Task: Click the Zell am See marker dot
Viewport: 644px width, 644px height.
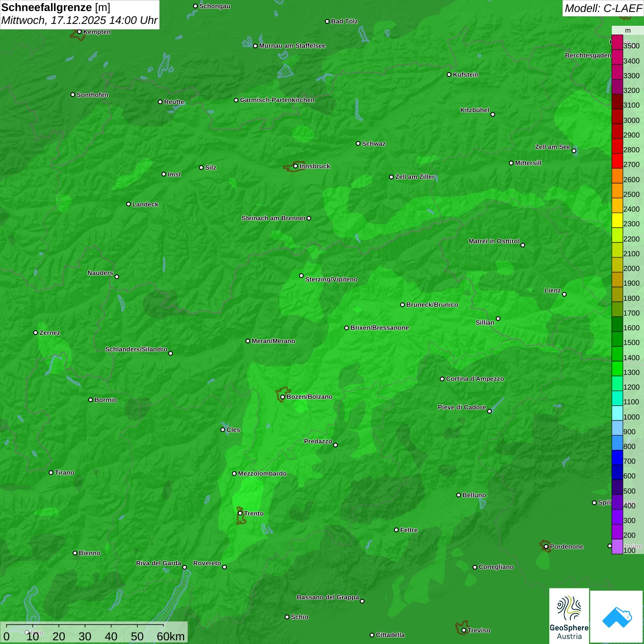Action: (574, 151)
